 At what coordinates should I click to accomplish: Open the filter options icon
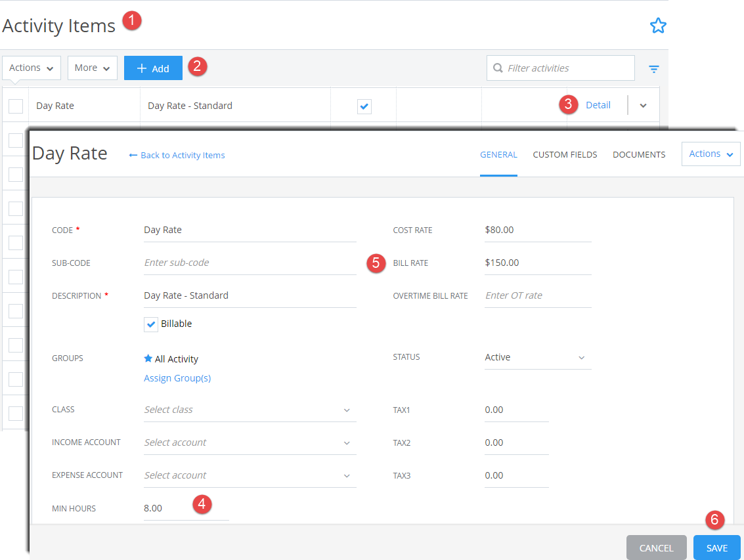pyautogui.click(x=654, y=68)
